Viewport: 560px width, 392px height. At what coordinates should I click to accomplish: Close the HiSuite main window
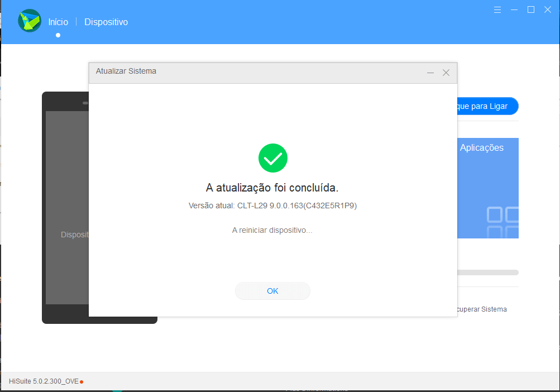tap(547, 9)
